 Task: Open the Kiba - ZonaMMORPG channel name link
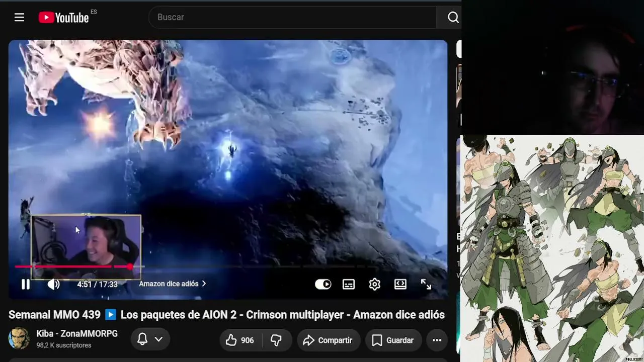77,334
